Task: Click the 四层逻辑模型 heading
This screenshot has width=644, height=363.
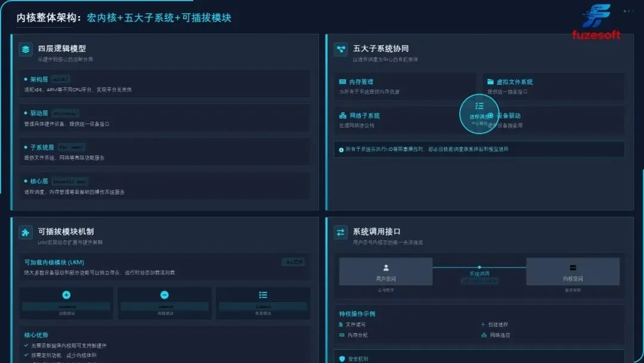Action: [x=62, y=48]
